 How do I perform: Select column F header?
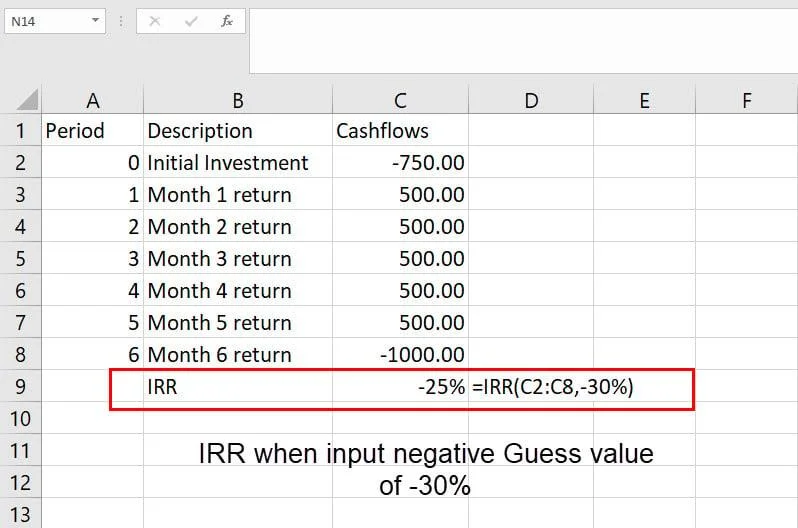(746, 100)
